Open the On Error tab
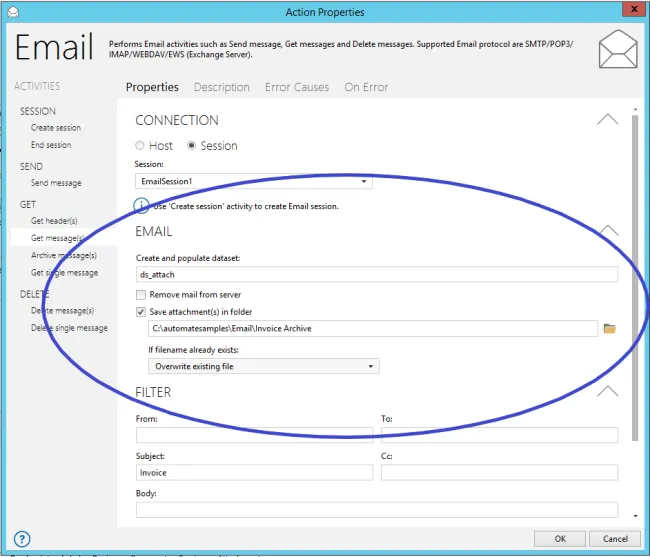Screen dimensions: 650x557 click(x=366, y=87)
